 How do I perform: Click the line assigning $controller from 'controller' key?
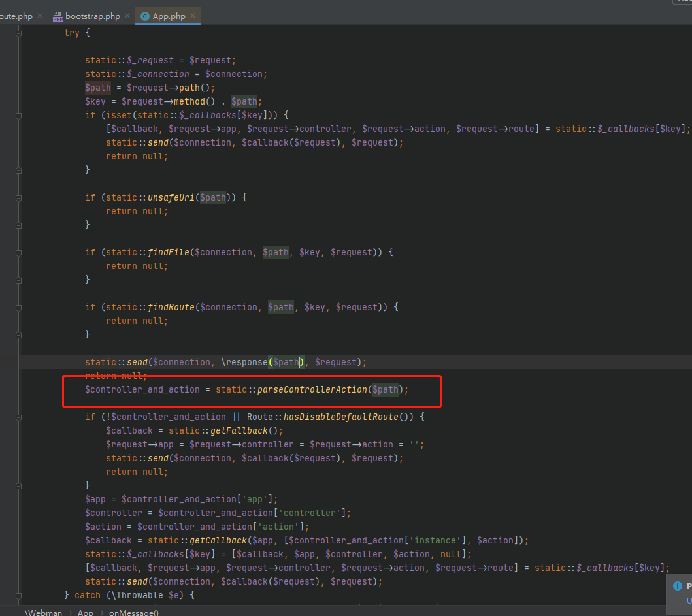218,513
